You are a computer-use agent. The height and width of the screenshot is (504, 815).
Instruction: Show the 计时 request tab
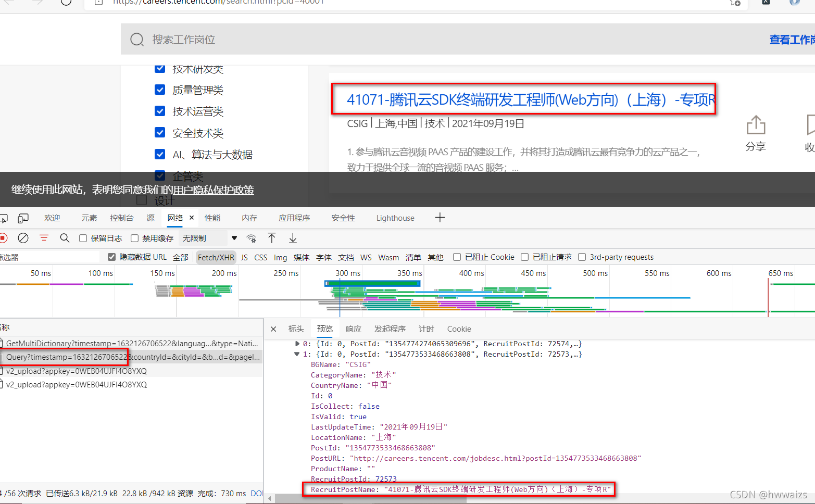pos(426,329)
